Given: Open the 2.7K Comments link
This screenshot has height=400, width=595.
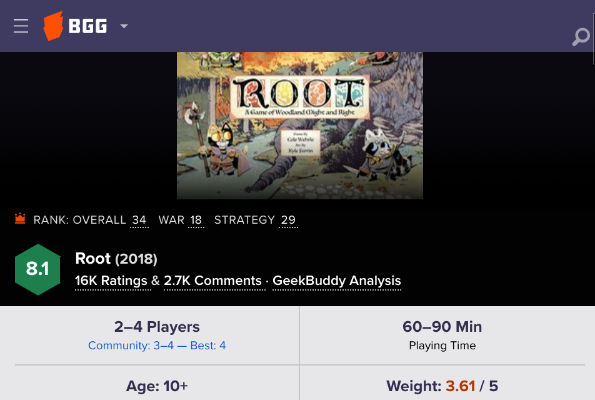Looking at the screenshot, I should (x=213, y=281).
